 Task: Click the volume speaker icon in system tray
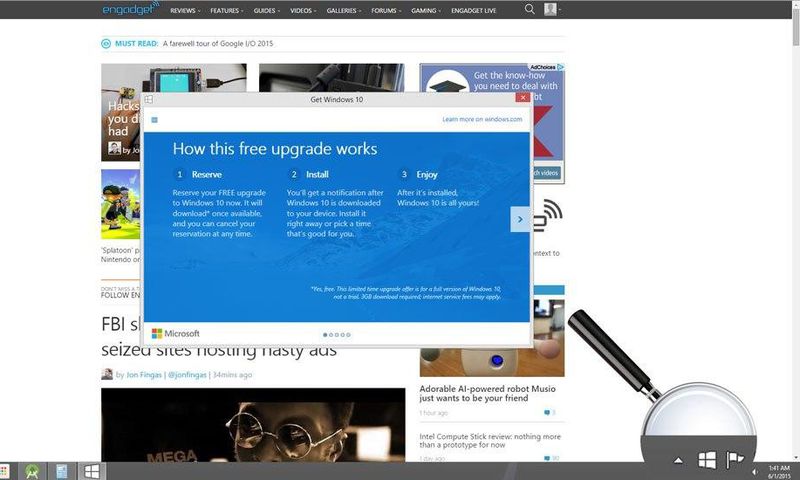(x=754, y=472)
